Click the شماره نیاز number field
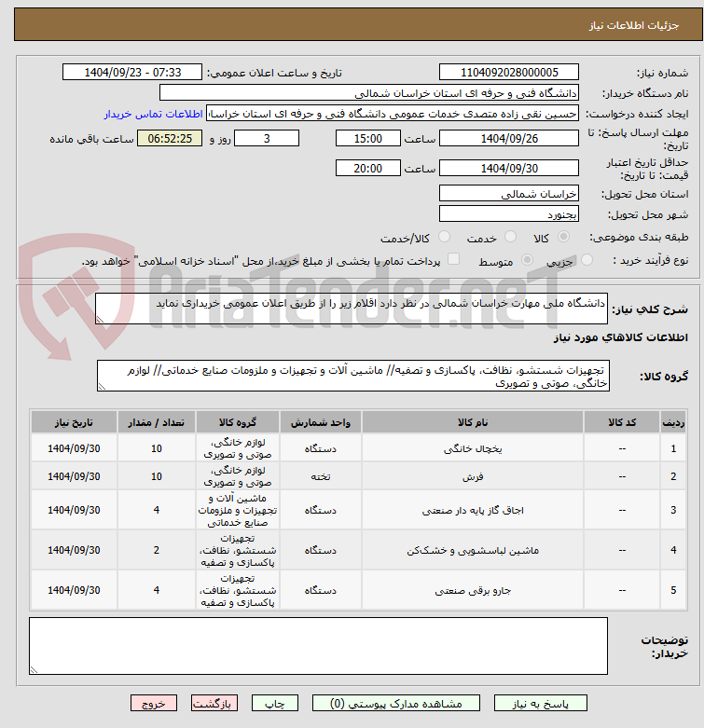 click(508, 73)
